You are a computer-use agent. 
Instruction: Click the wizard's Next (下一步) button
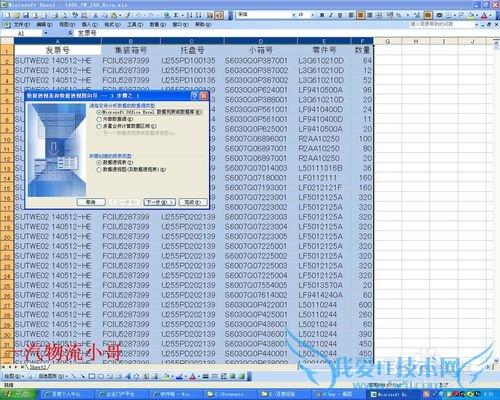click(159, 202)
